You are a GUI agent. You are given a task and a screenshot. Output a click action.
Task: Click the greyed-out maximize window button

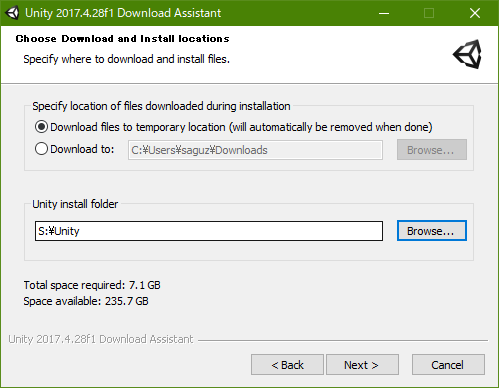pos(429,13)
